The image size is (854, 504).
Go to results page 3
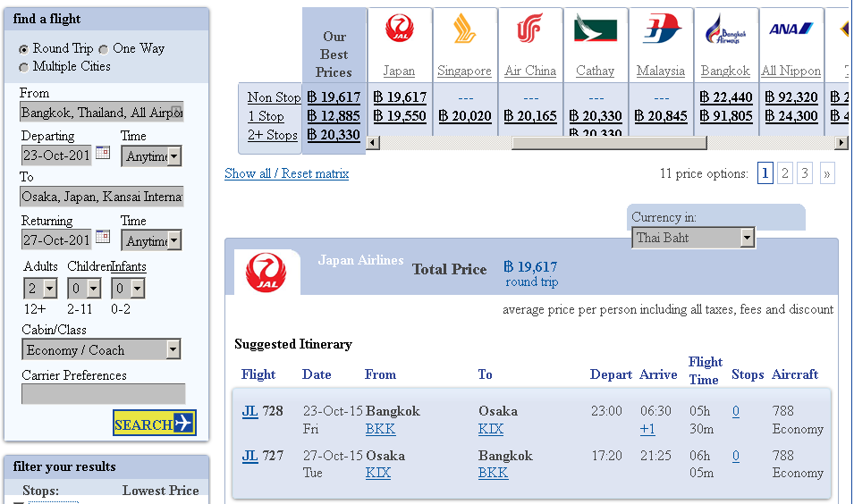pos(805,173)
